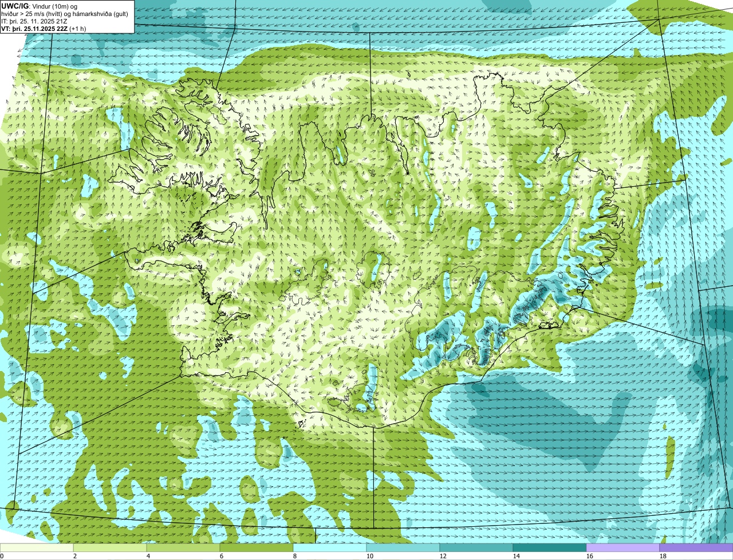
Task: Click the '(+1 h)' forecast offset text
Action: (78, 29)
